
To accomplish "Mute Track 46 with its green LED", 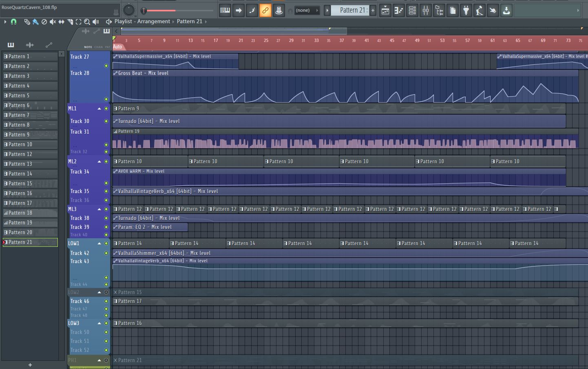I will coord(106,301).
